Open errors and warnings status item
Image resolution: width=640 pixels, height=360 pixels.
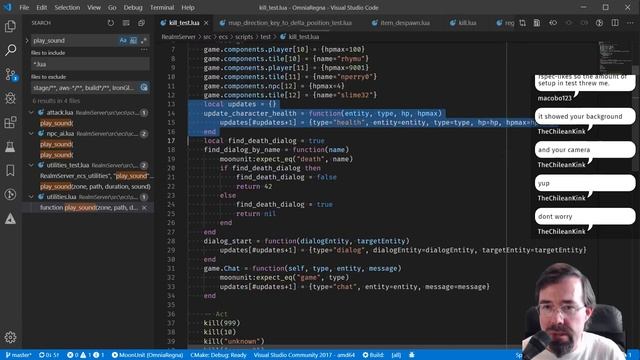pos(86,355)
